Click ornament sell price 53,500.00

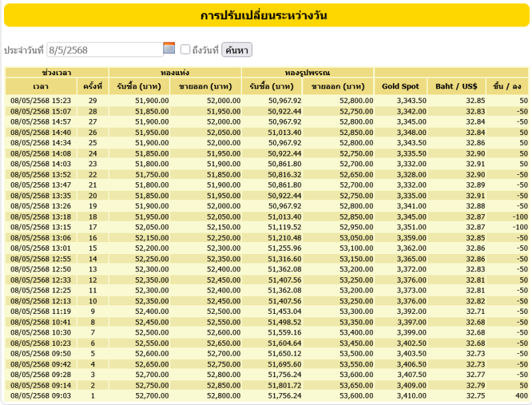[x=356, y=353]
